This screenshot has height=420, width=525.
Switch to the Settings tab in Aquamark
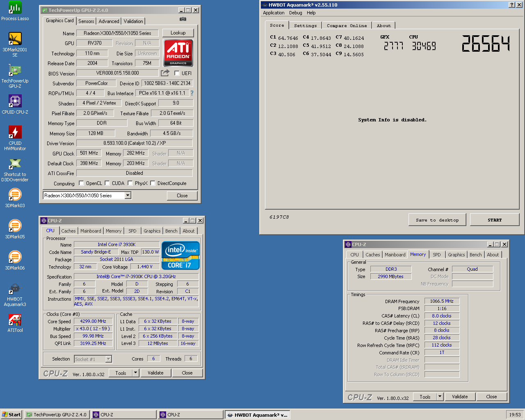306,25
